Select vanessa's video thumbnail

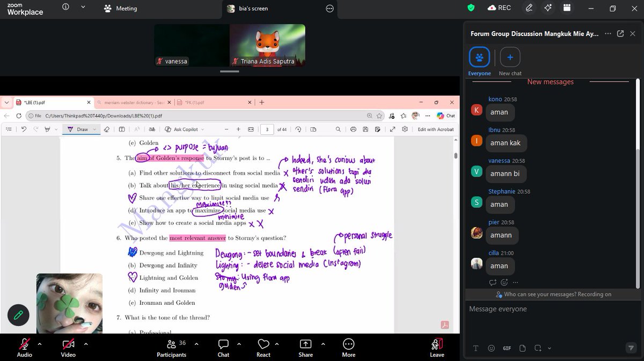tap(192, 45)
